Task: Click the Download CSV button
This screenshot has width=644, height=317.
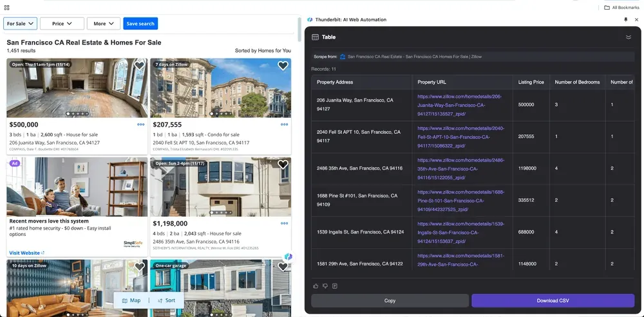Action: (553, 300)
